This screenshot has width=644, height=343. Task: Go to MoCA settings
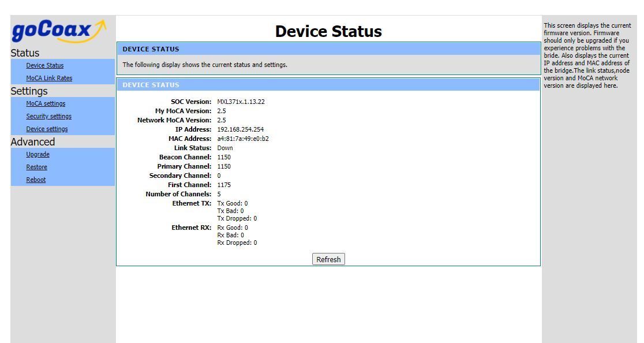pos(46,103)
